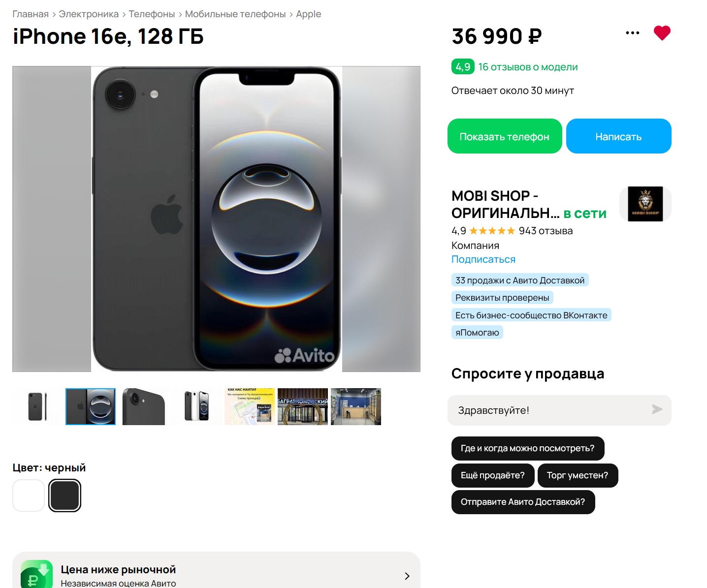
Task: Open the 'Электроника' breadcrumb
Action: point(89,14)
